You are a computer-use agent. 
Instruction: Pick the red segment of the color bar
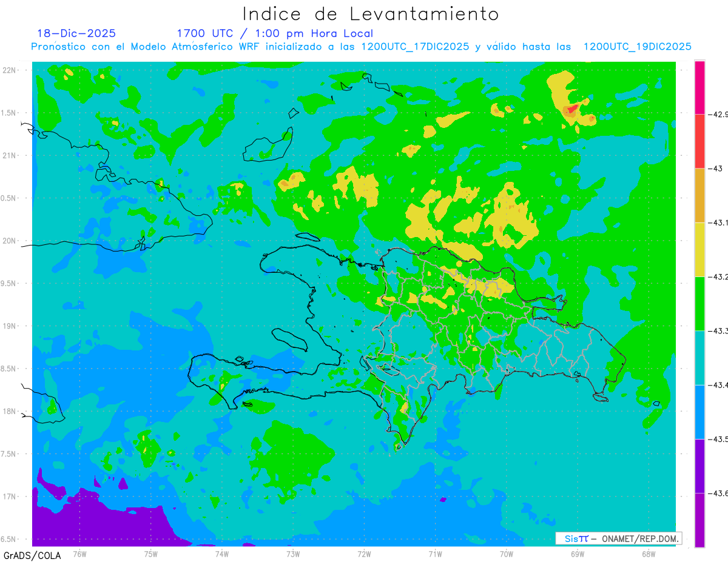click(699, 141)
